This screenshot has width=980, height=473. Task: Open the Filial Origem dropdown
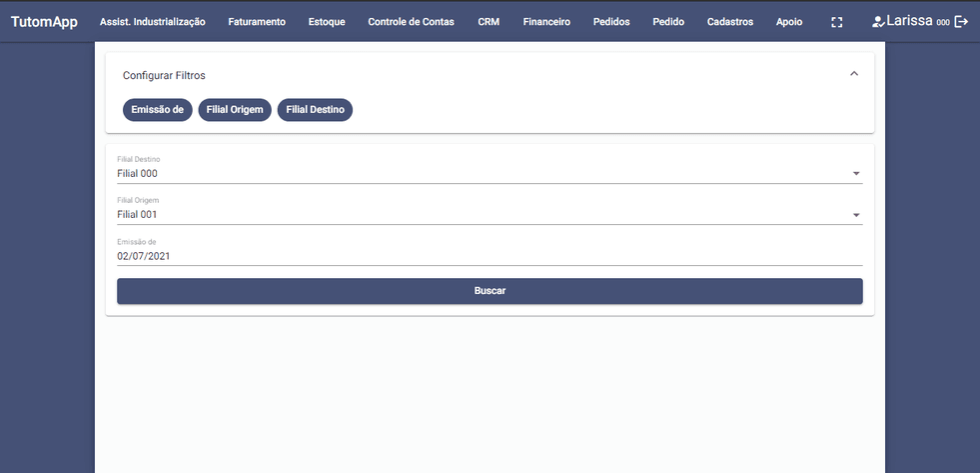[x=490, y=215]
